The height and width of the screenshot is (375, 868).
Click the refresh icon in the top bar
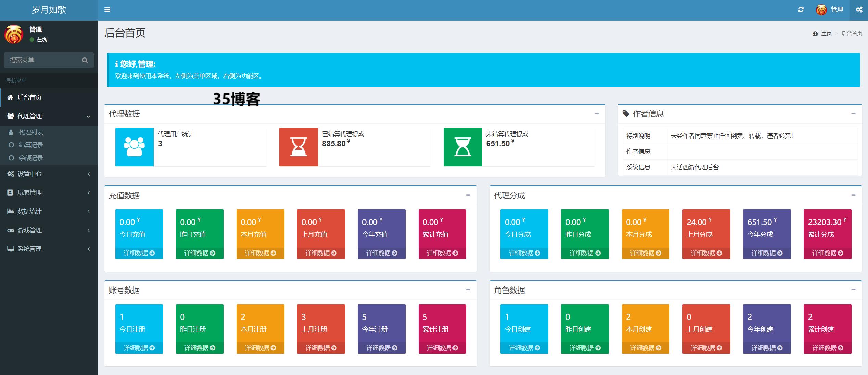pos(801,10)
